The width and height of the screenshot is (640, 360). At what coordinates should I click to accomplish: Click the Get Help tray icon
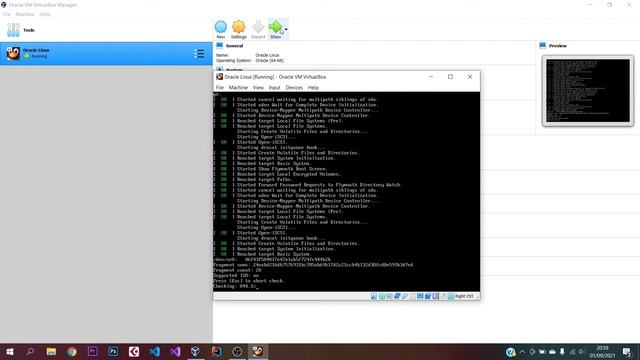pos(510,352)
